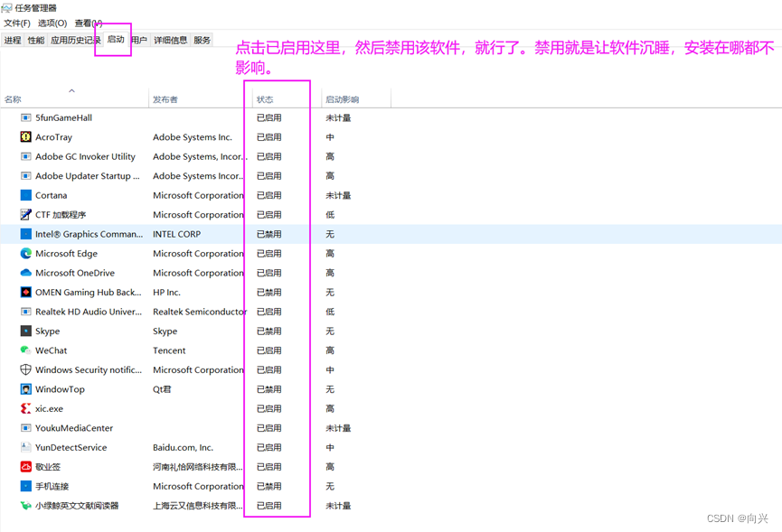Switch to the 服务 tab

(x=202, y=41)
